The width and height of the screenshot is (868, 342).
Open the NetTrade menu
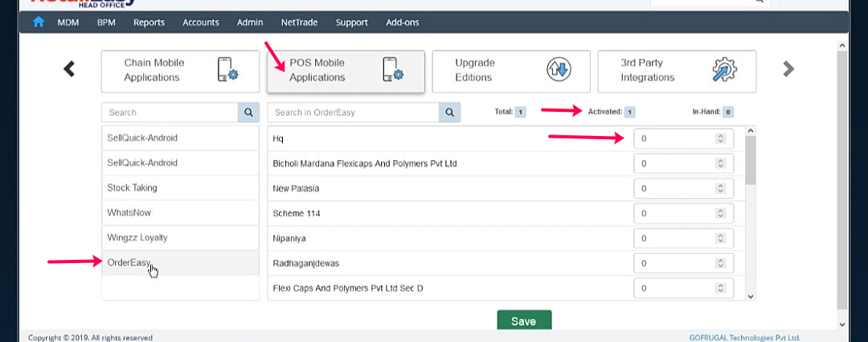tap(299, 23)
